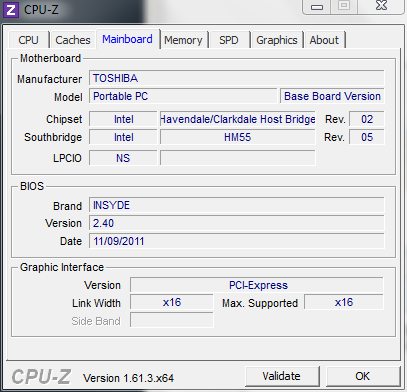Click the Validate button
This screenshot has width=407, height=392.
282,376
